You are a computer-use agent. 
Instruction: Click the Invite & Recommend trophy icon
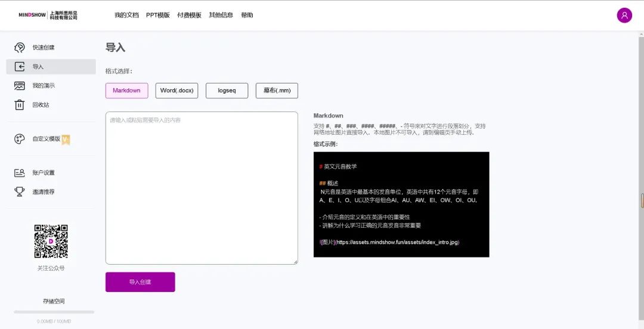20,192
